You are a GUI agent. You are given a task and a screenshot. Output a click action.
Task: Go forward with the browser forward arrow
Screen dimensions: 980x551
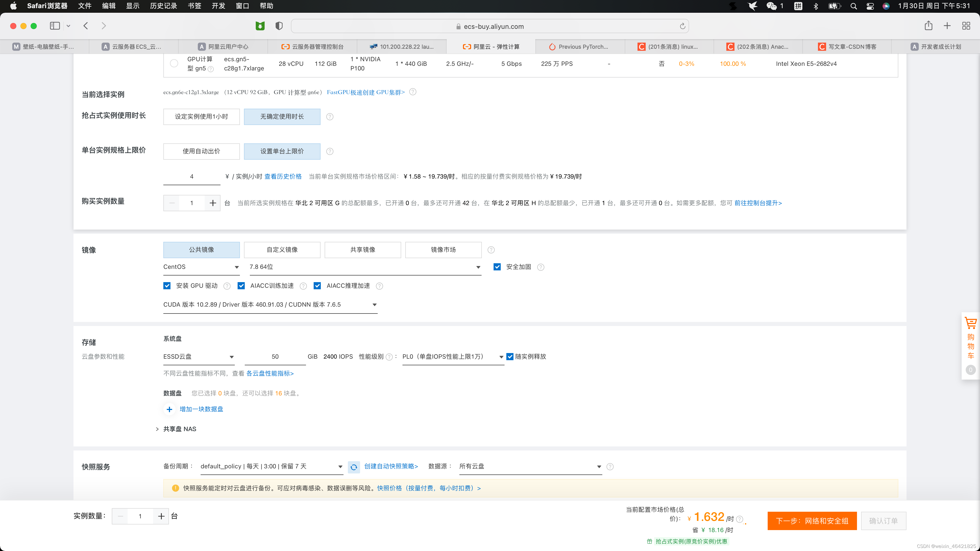[104, 26]
